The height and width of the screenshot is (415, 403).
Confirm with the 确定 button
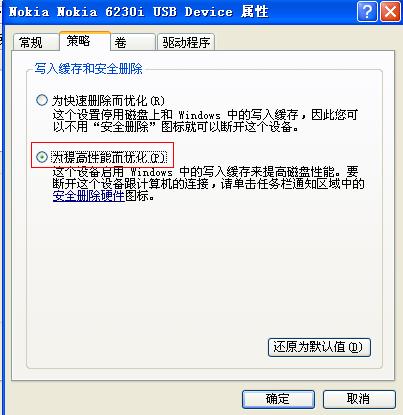pos(278,399)
